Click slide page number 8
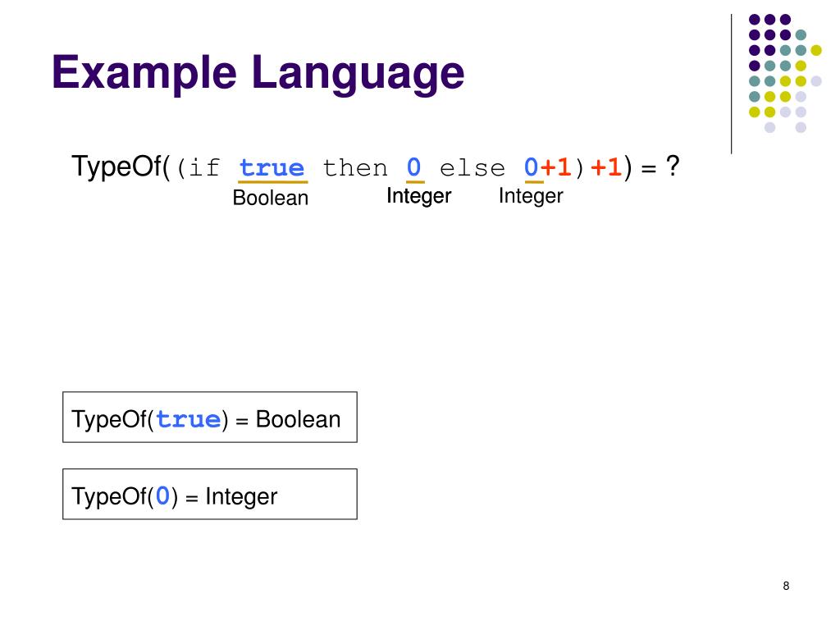This screenshot has height=630, width=840. 786,586
